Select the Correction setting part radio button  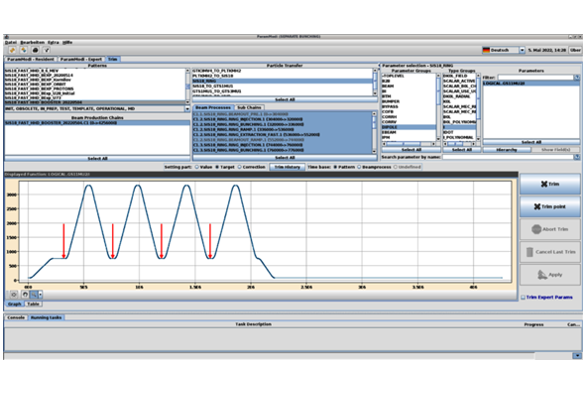[240, 167]
